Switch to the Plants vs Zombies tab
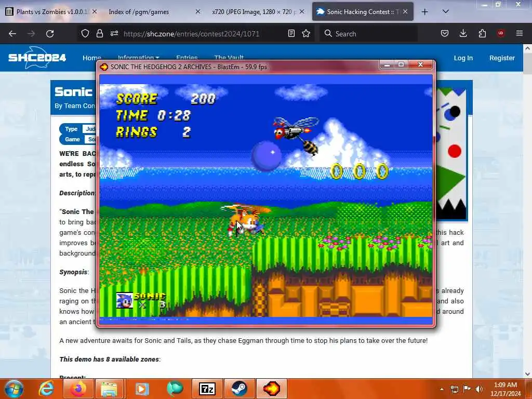Viewport: 532px width, 399px height. coord(51,12)
